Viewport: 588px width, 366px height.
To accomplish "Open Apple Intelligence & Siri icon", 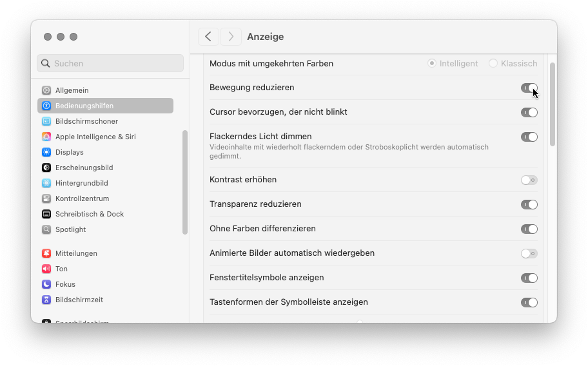I will 46,137.
